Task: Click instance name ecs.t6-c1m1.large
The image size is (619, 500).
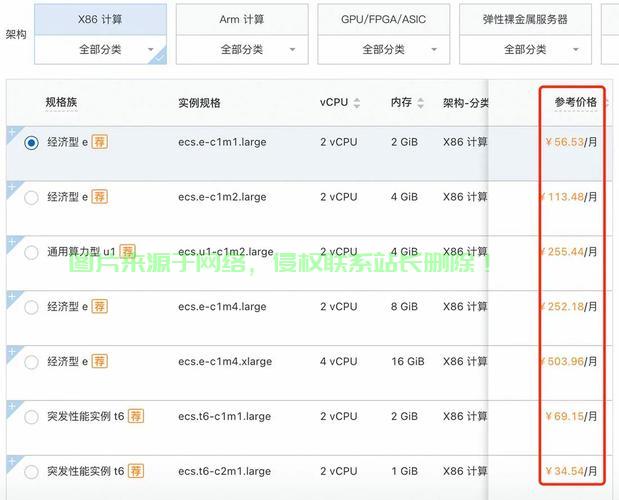Action: pyautogui.click(x=225, y=416)
